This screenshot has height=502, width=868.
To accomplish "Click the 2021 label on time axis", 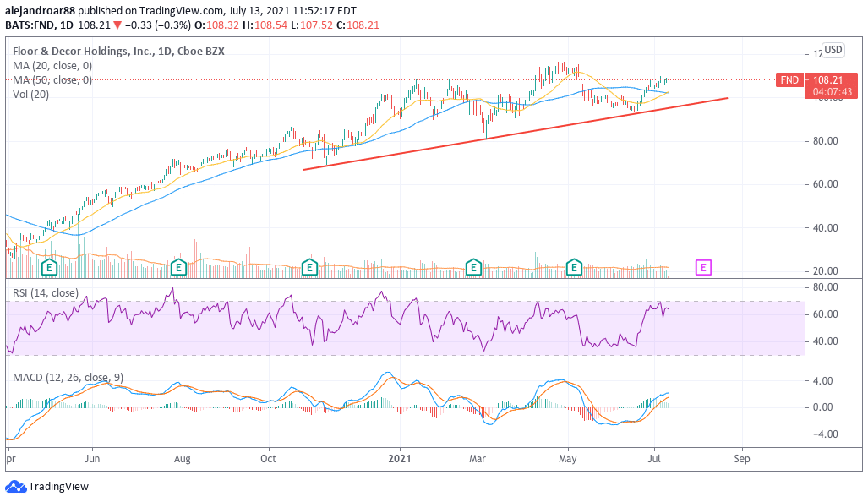I will 400,459.
